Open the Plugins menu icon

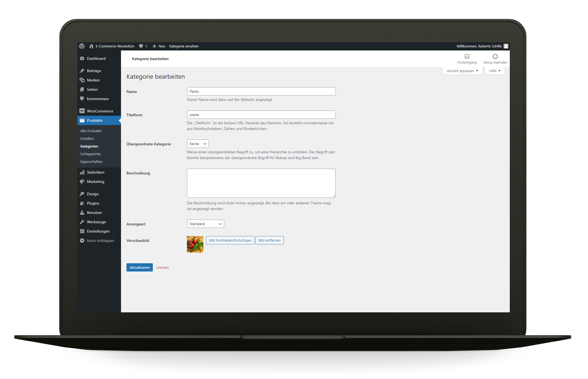(x=82, y=203)
